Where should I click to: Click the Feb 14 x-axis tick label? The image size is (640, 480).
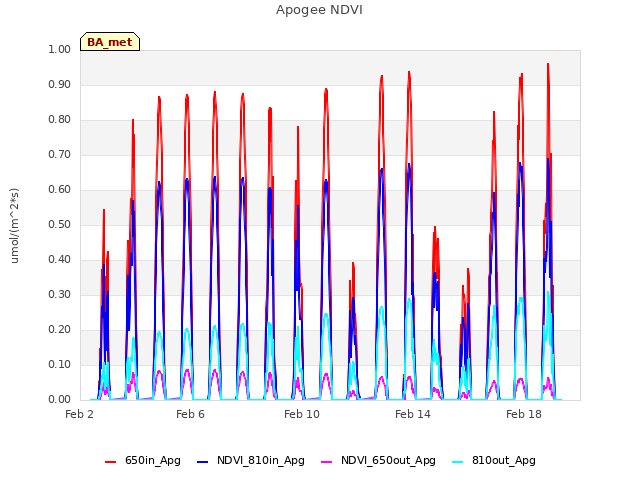click(413, 414)
